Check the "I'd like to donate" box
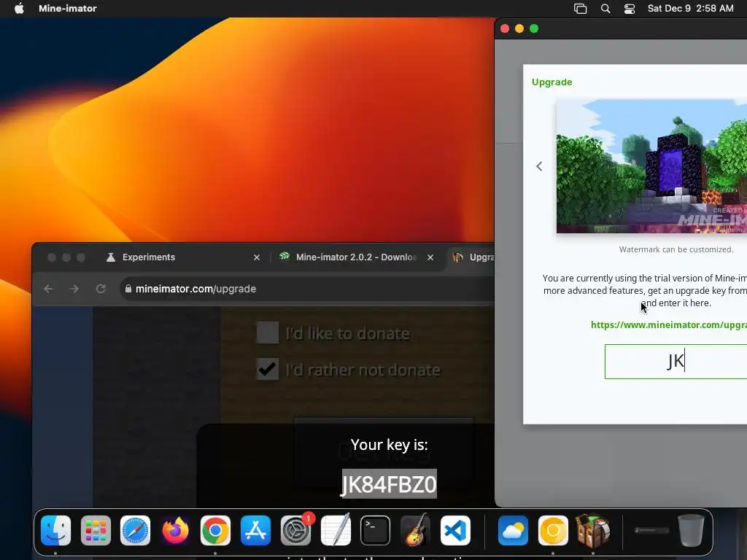747x560 pixels. (x=267, y=332)
